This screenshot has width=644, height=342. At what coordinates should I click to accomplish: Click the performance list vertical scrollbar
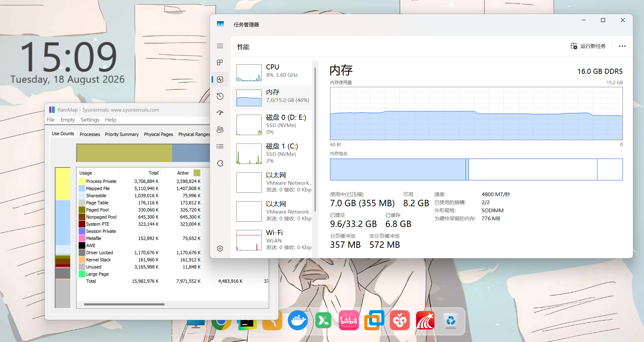(315, 139)
